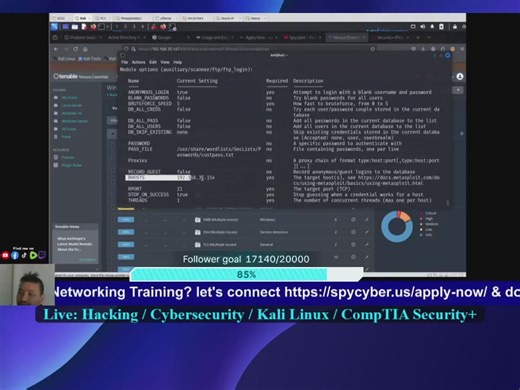The width and height of the screenshot is (520, 390).
Task: Open new tab with plus button
Action: pos(418,38)
